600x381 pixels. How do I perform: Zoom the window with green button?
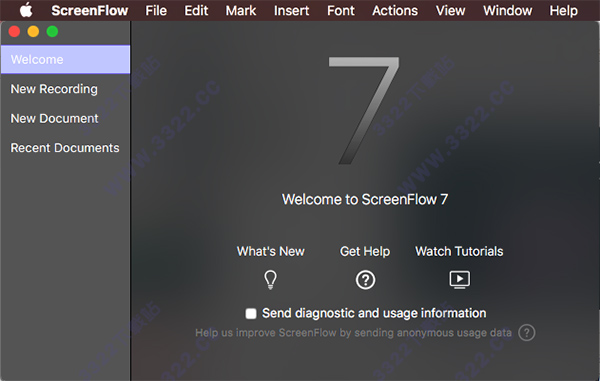pos(52,31)
